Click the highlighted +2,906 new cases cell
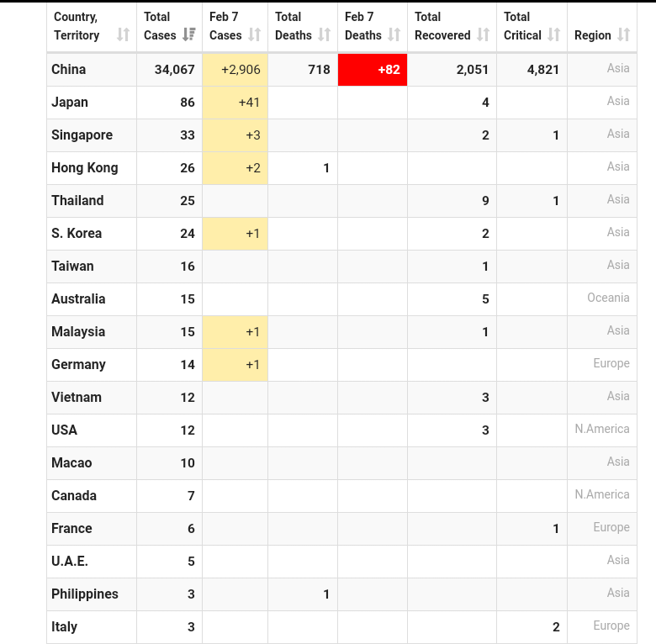The height and width of the screenshot is (644, 656). point(235,70)
